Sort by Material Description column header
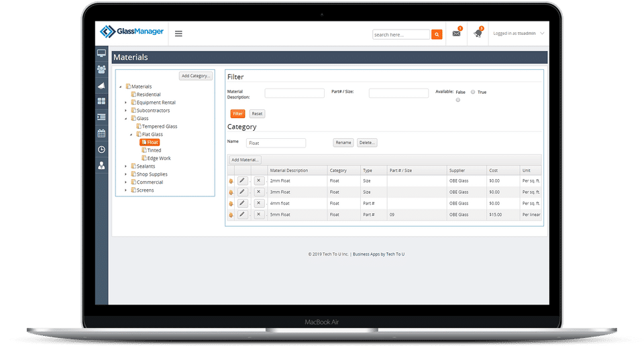Image resolution: width=644 pixels, height=346 pixels. click(x=297, y=170)
